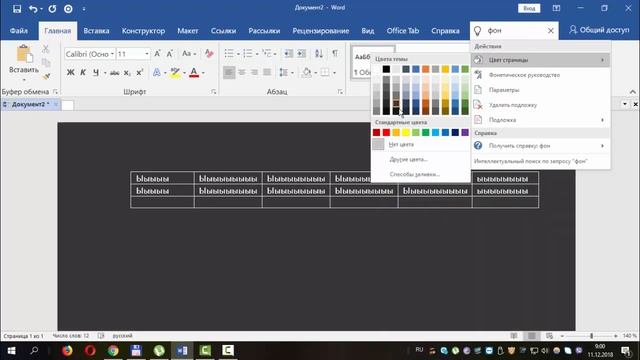
Task: Center align text
Action: tap(242, 73)
